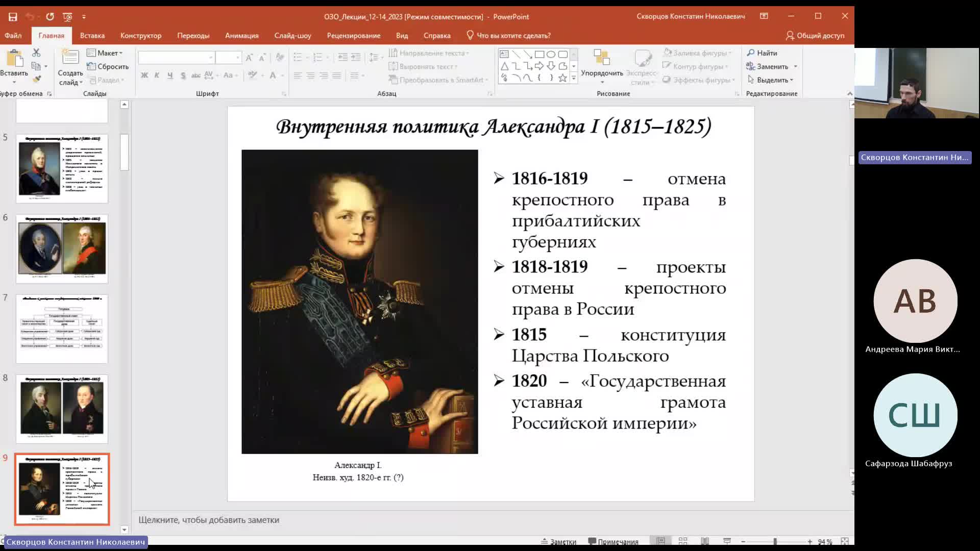Select the star shape in shapes gallery

(x=562, y=78)
